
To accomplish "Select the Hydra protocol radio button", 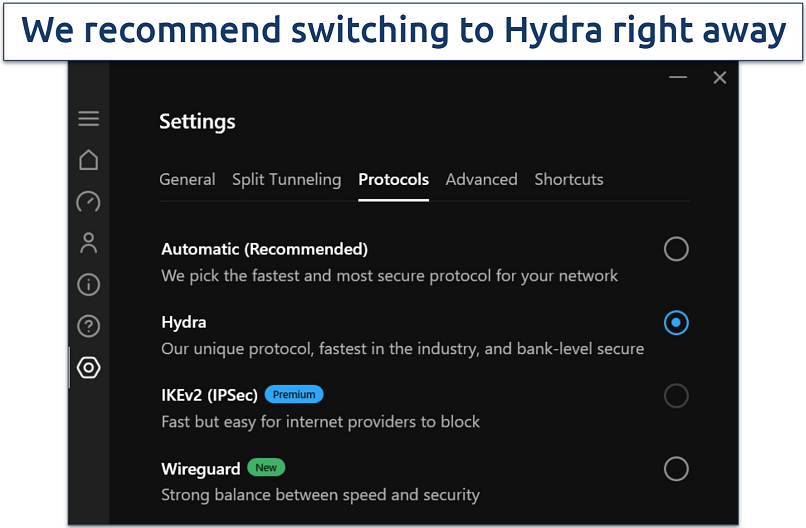I will pos(676,323).
